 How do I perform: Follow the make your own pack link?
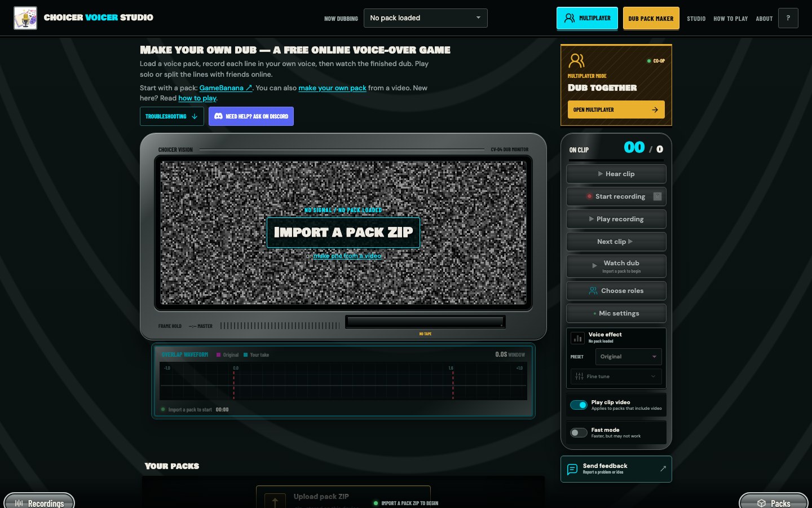tap(332, 88)
